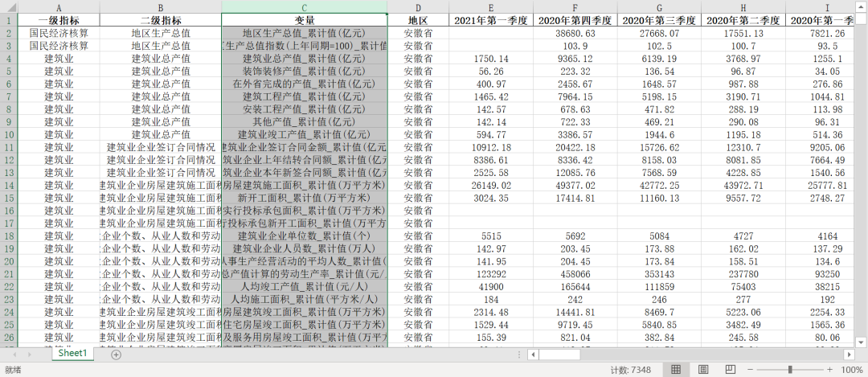
Task: Select cell 在外省完成的产值_累计值(亿元)
Action: [x=304, y=84]
